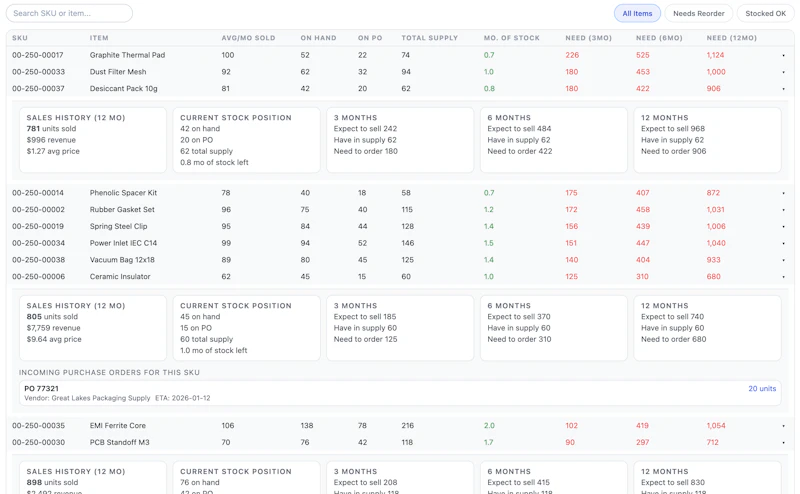Expand the Dust Filter Mesh row indicator
This screenshot has width=800, height=494.
click(x=783, y=72)
